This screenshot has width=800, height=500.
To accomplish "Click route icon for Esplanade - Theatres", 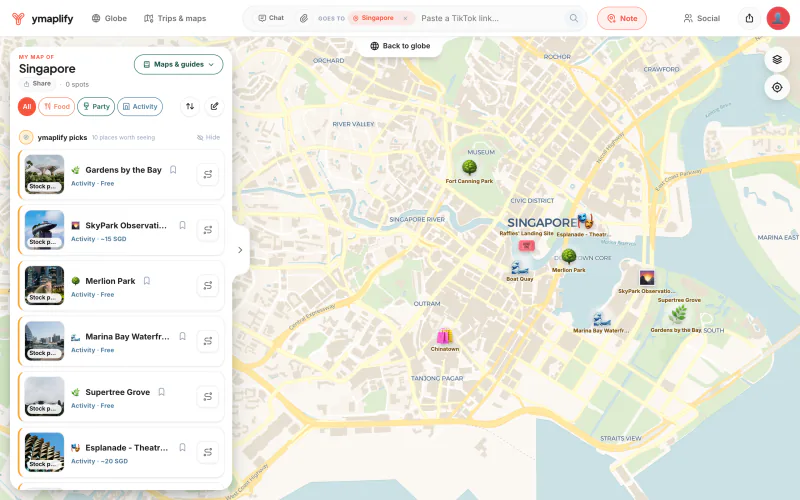I will pyautogui.click(x=208, y=453).
